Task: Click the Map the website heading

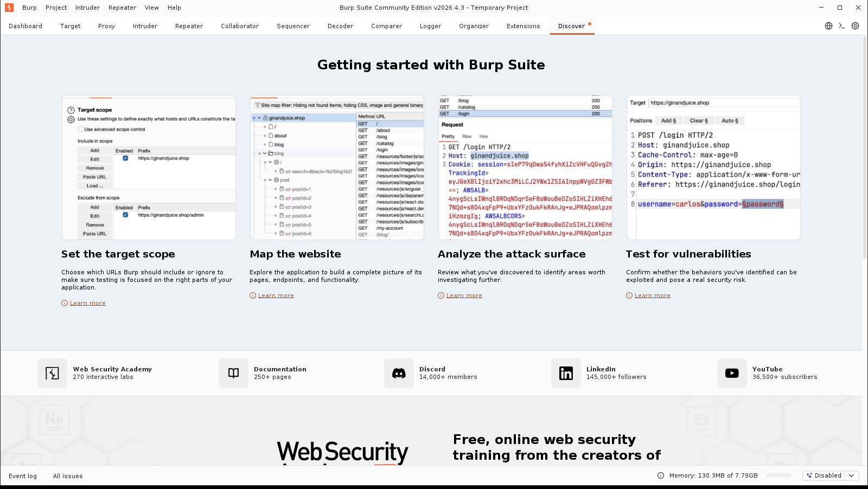Action: [x=296, y=254]
